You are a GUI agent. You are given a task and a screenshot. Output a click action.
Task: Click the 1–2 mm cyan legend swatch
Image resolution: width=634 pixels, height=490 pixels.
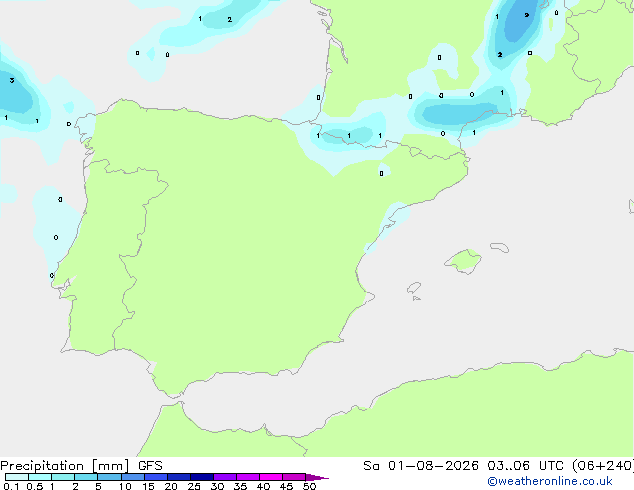coord(63,477)
